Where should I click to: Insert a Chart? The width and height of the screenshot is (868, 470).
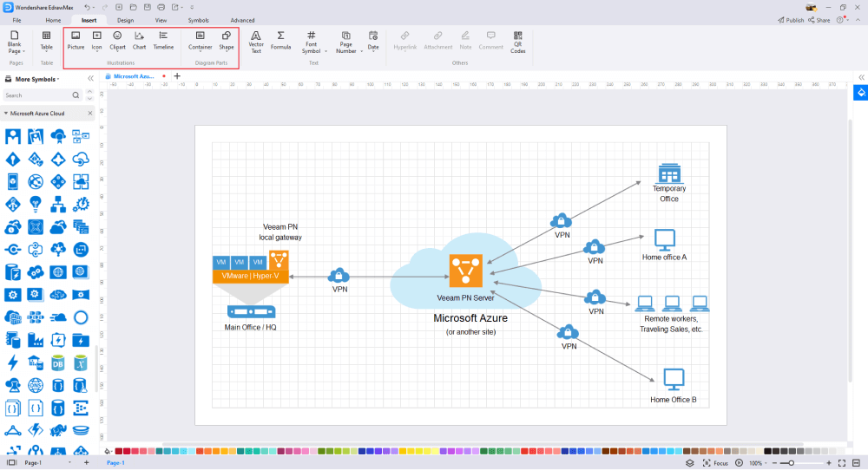click(x=139, y=41)
